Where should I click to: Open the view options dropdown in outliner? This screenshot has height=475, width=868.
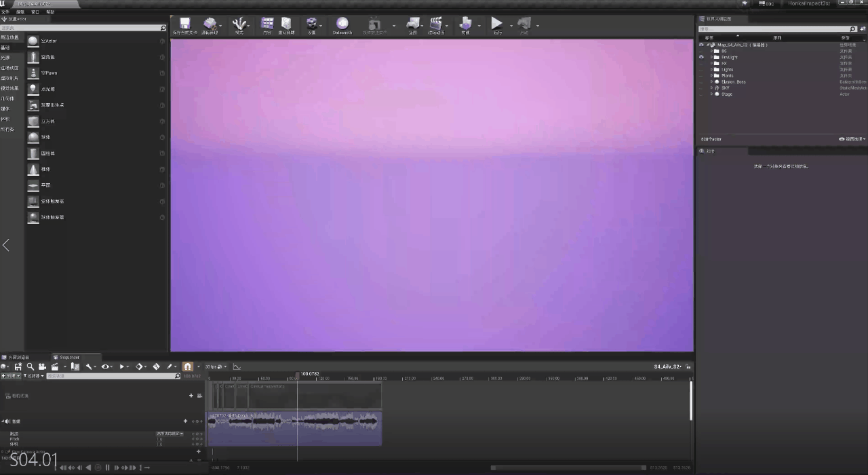point(852,139)
